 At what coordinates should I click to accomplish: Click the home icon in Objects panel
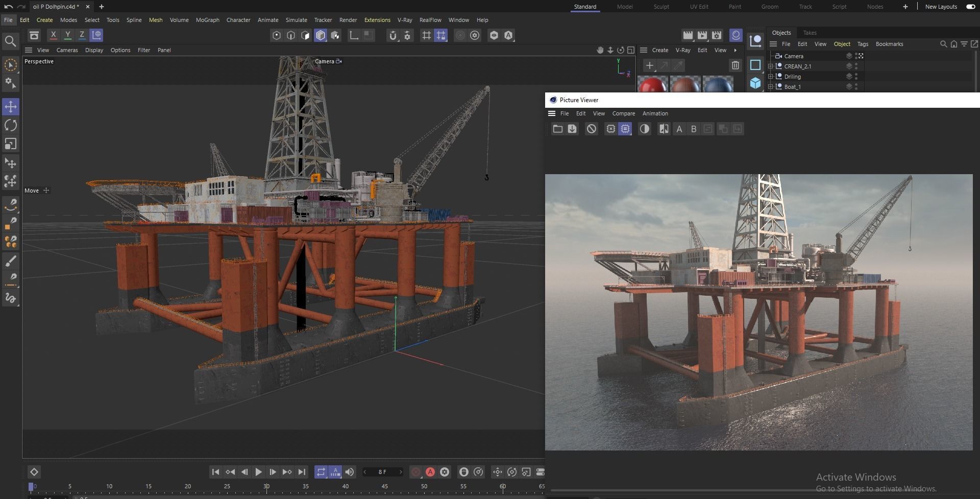point(954,44)
